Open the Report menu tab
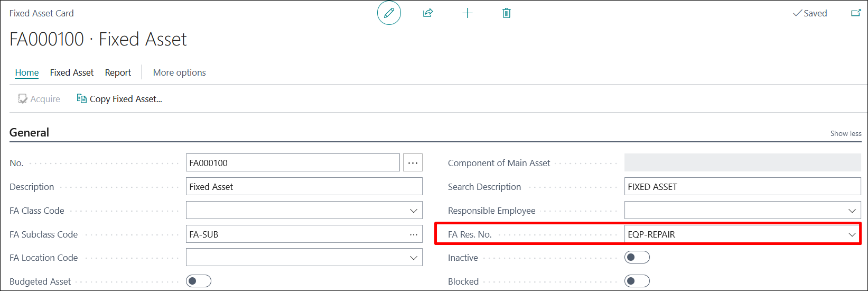The image size is (868, 291). [x=118, y=72]
